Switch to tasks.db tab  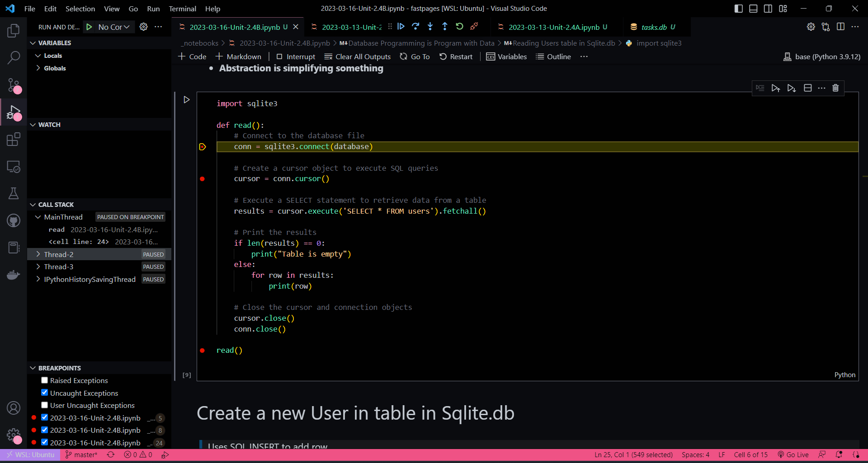[x=654, y=27]
